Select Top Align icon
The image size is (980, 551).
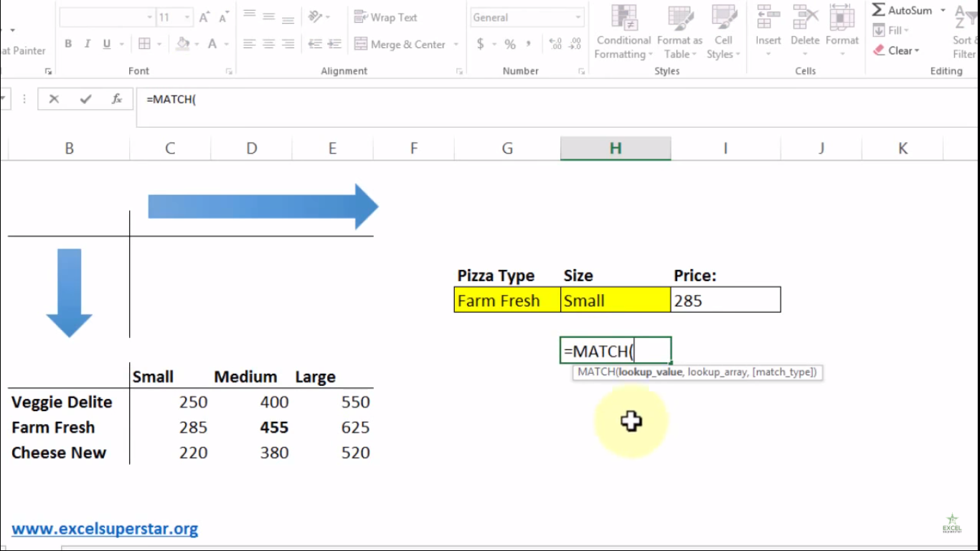click(x=250, y=16)
